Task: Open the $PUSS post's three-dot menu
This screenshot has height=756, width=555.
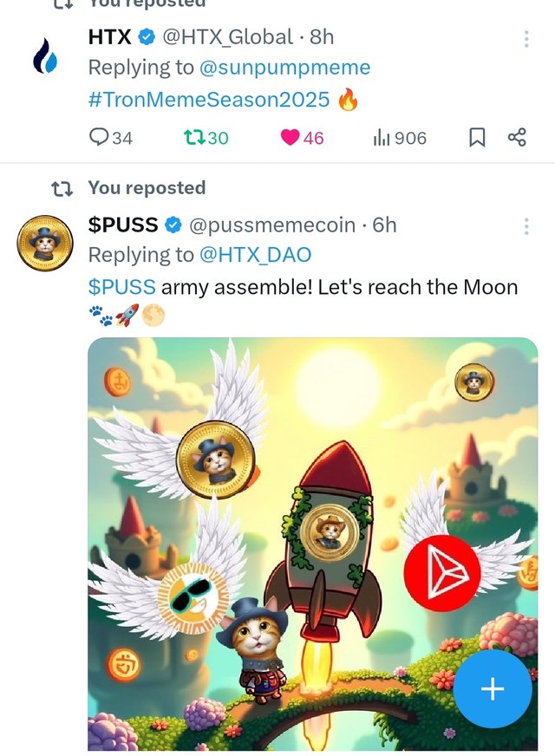Action: tap(526, 226)
